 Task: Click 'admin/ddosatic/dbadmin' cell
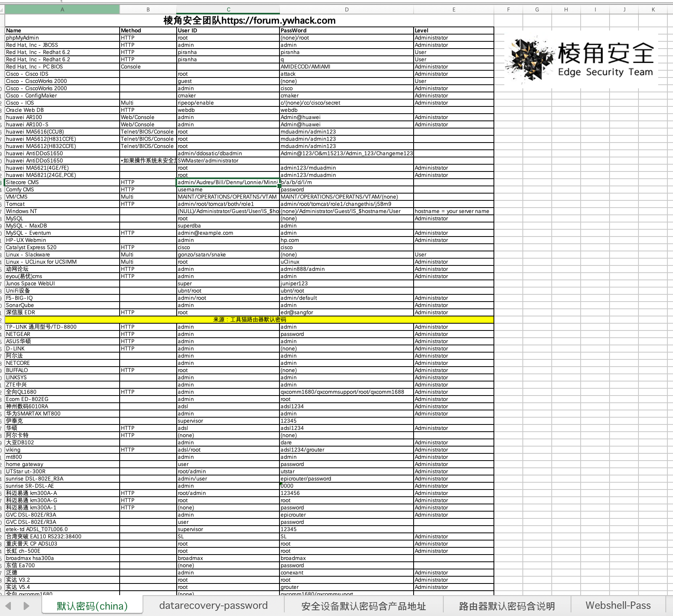(x=228, y=153)
